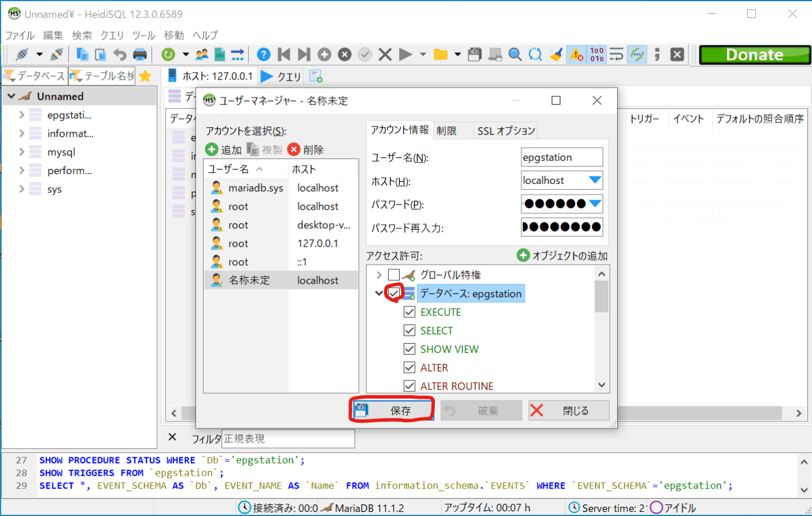The width and height of the screenshot is (812, 516).
Task: Click the new query tab icon
Action: point(316,76)
